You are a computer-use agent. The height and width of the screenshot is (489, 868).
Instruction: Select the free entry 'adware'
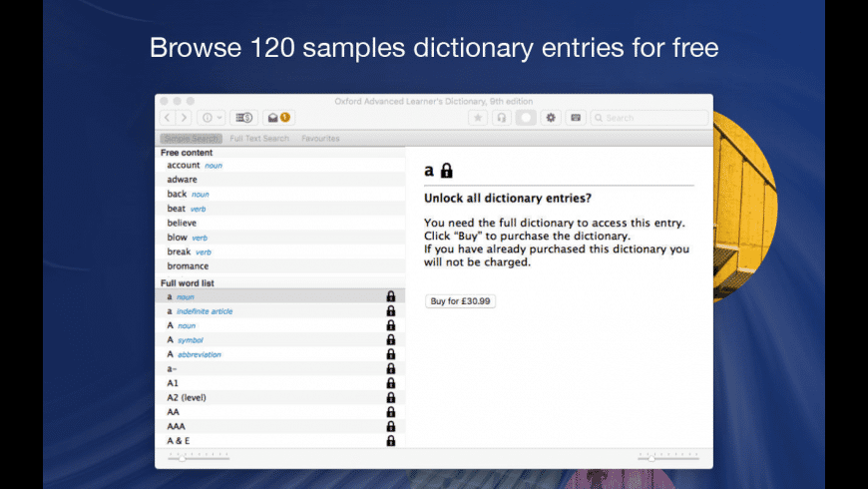280,180
